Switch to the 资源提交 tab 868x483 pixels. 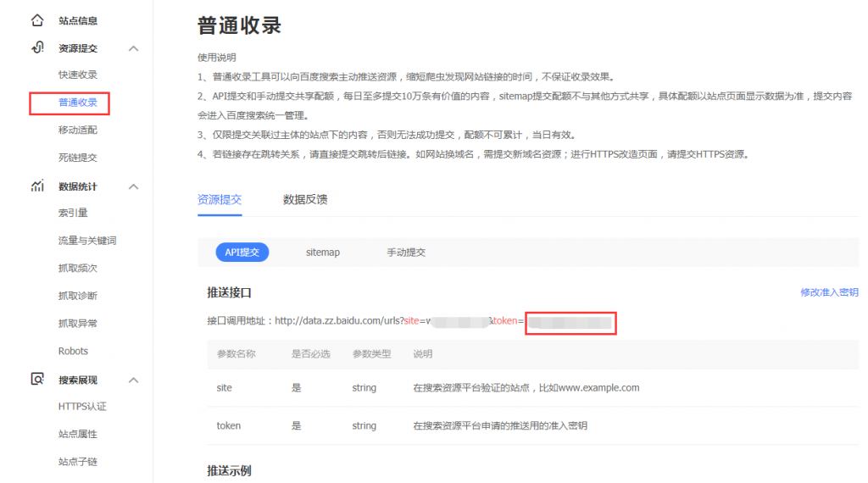click(x=220, y=200)
